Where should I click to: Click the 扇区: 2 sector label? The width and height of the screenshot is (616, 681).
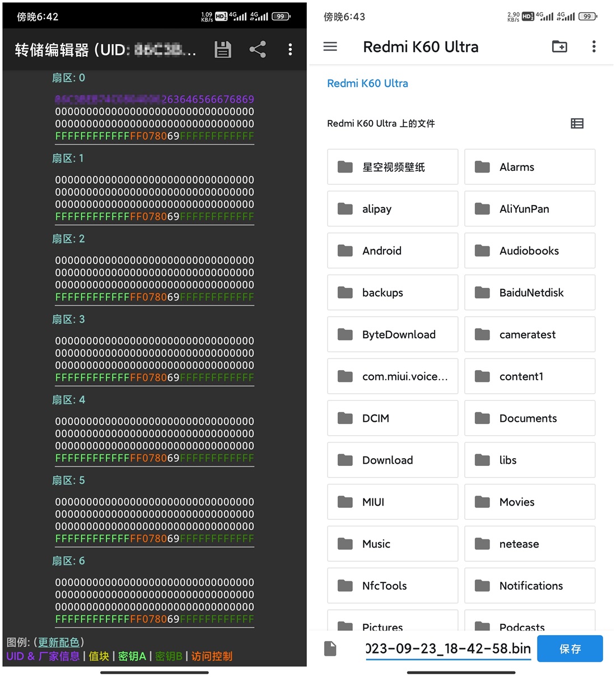(x=68, y=239)
